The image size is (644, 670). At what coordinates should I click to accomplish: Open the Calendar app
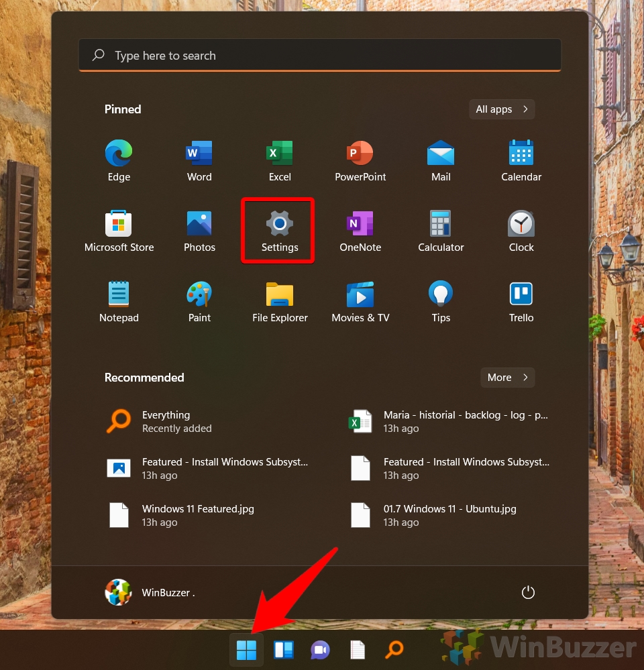click(521, 161)
